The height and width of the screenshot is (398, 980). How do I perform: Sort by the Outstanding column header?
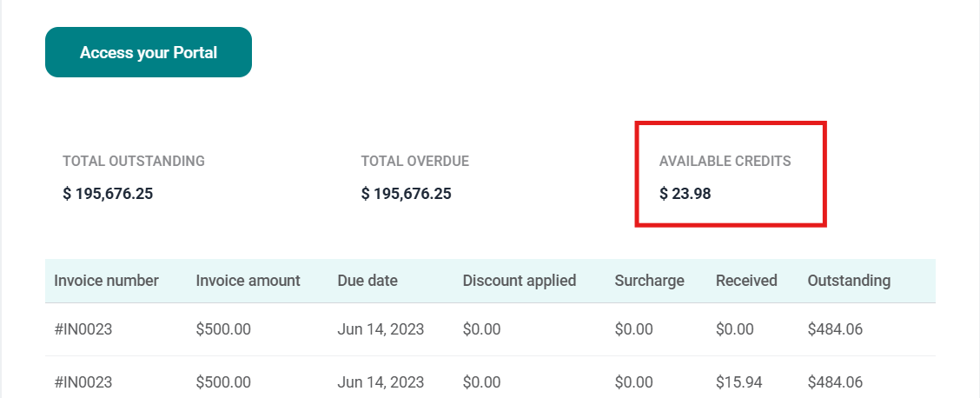click(849, 281)
